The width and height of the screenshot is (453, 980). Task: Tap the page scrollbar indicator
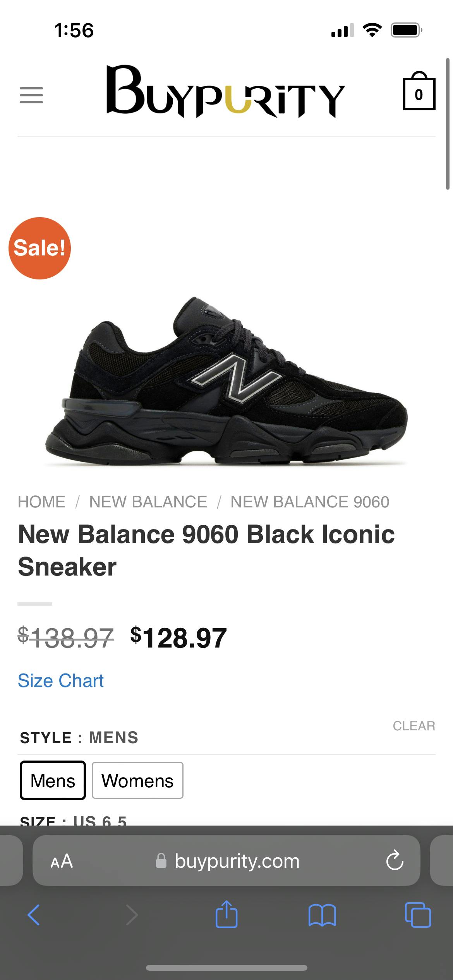[448, 124]
